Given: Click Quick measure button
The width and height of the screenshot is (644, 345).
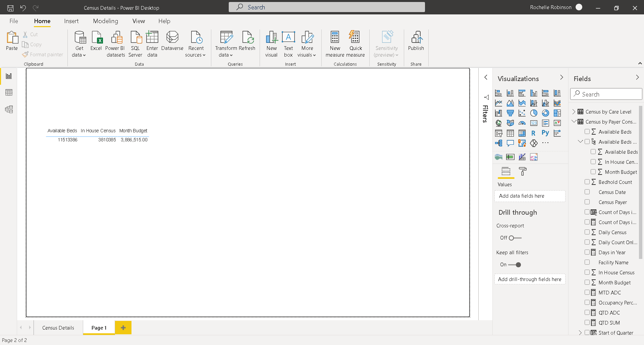Looking at the screenshot, I should [x=355, y=44].
